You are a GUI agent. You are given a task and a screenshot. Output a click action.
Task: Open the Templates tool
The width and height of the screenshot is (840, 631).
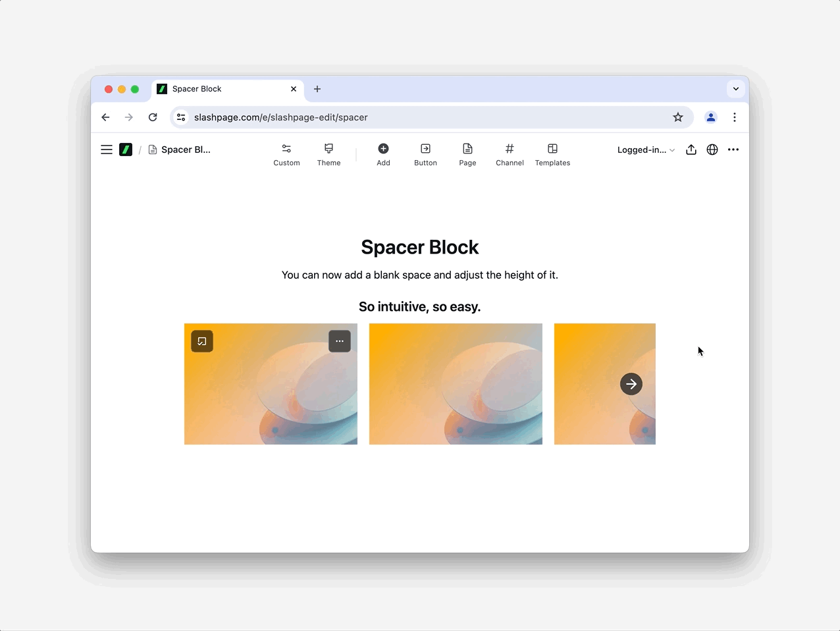(552, 155)
